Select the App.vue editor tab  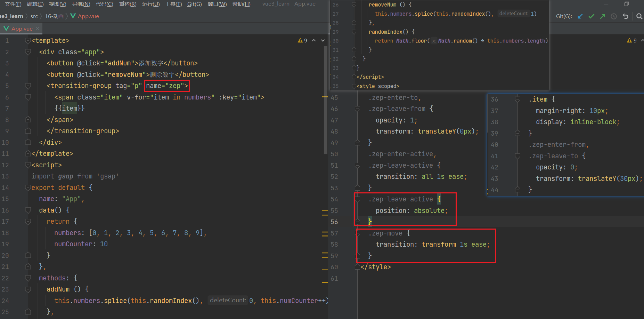pyautogui.click(x=21, y=29)
